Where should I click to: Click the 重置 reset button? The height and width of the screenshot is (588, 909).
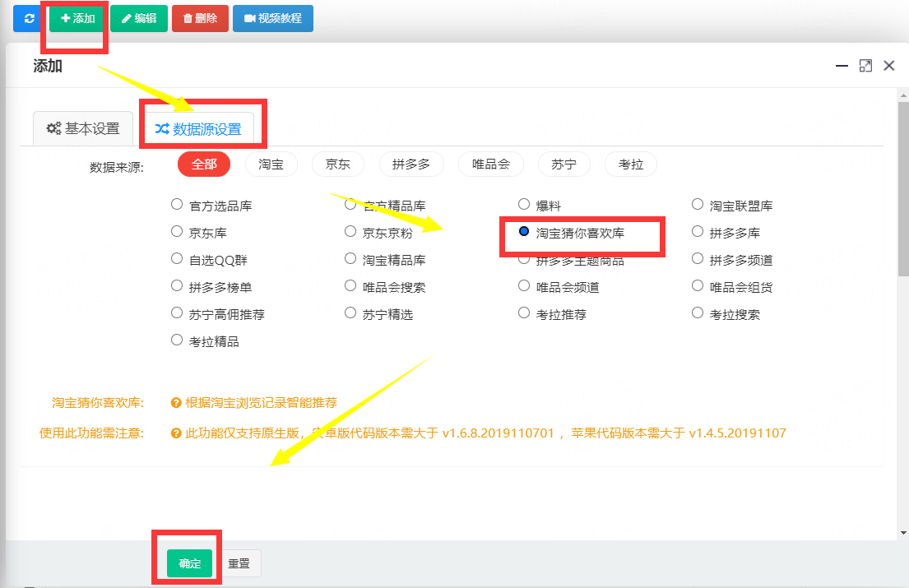[239, 563]
